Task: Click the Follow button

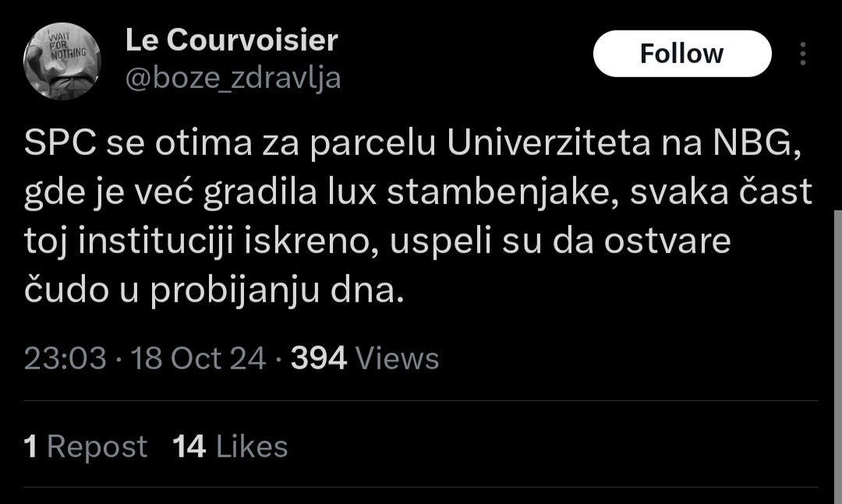Action: 681,54
